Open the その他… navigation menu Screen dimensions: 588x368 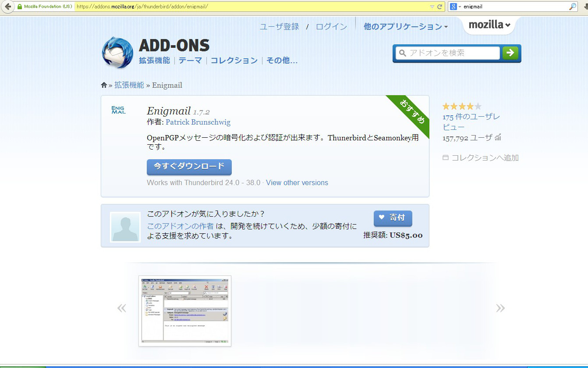click(282, 61)
